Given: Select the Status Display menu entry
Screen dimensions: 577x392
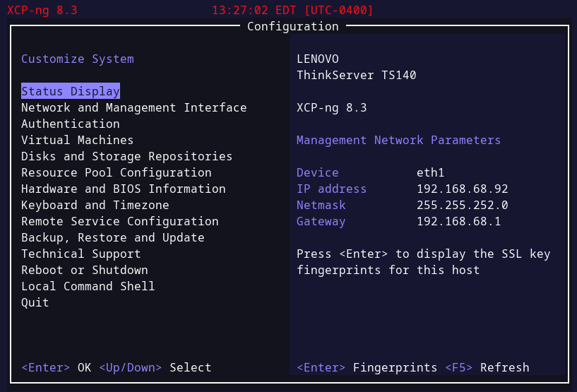Looking at the screenshot, I should (x=71, y=91).
